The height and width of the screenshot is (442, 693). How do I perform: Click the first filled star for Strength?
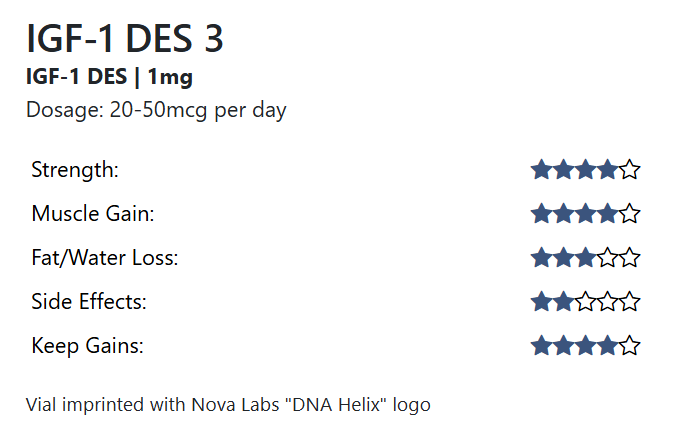[541, 170]
